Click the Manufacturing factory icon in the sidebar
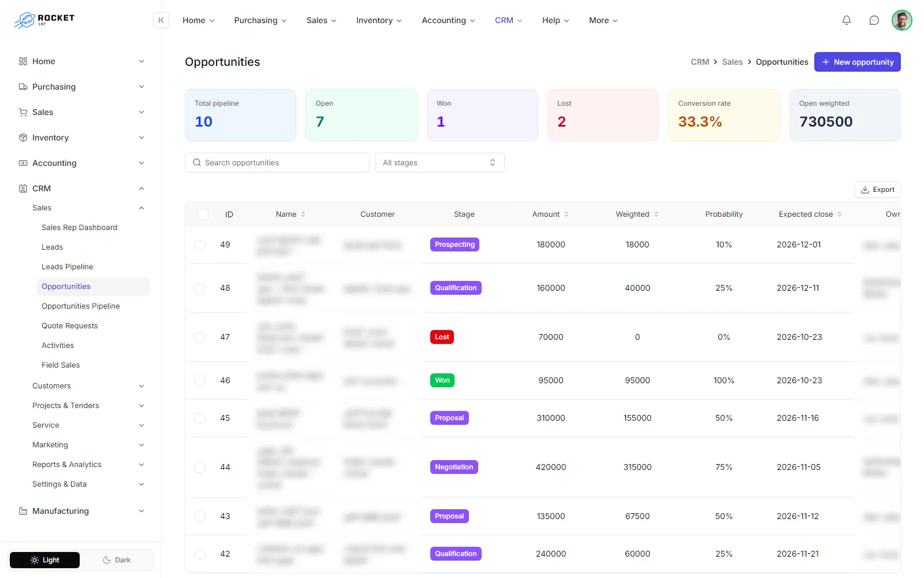The width and height of the screenshot is (924, 578). 23,511
